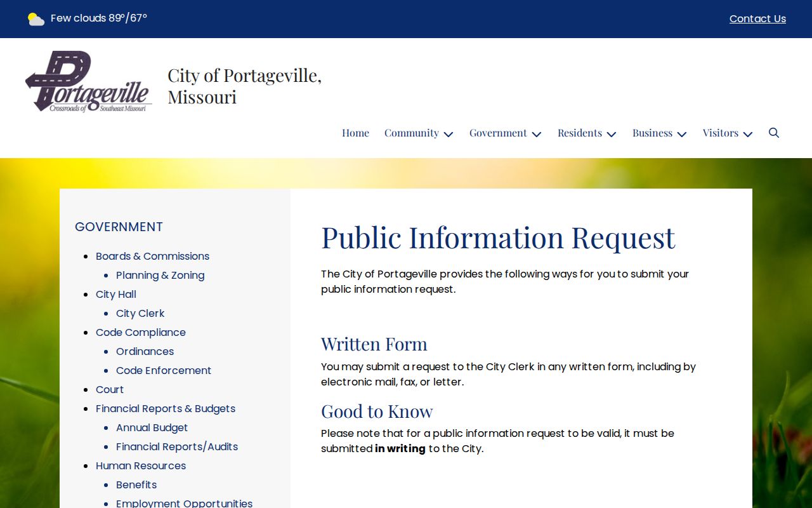Open Boards & Commissions sidebar link
Screen dimensions: 812x508
tap(152, 256)
